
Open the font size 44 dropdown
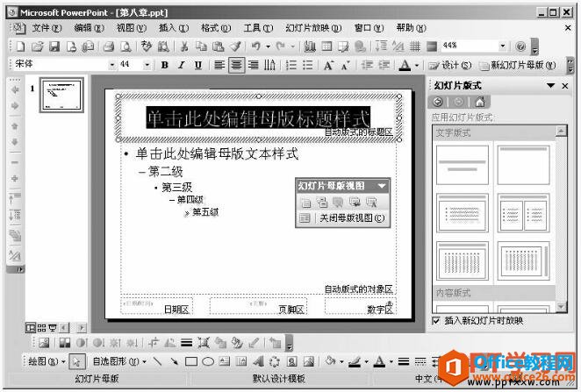147,65
